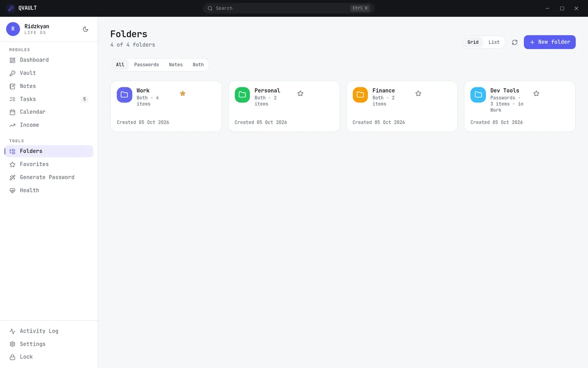
Task: Star the Dev Tools folder
Action: point(537,93)
